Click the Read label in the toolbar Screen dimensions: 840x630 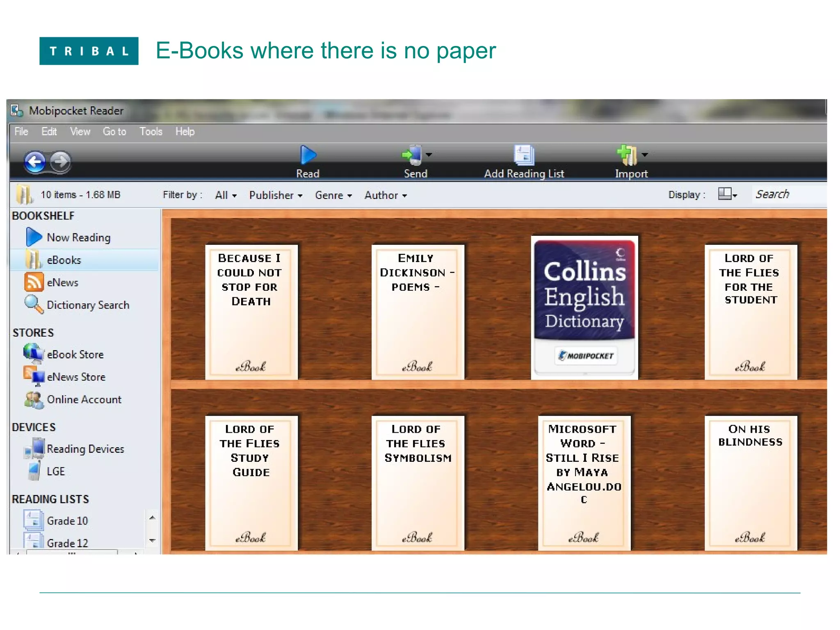[308, 173]
